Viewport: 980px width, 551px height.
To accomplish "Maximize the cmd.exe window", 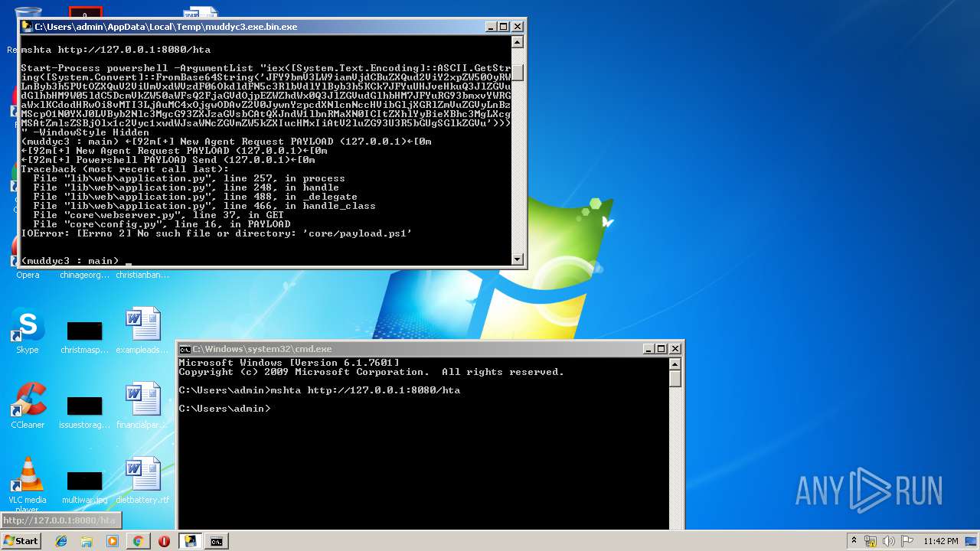I will [661, 349].
